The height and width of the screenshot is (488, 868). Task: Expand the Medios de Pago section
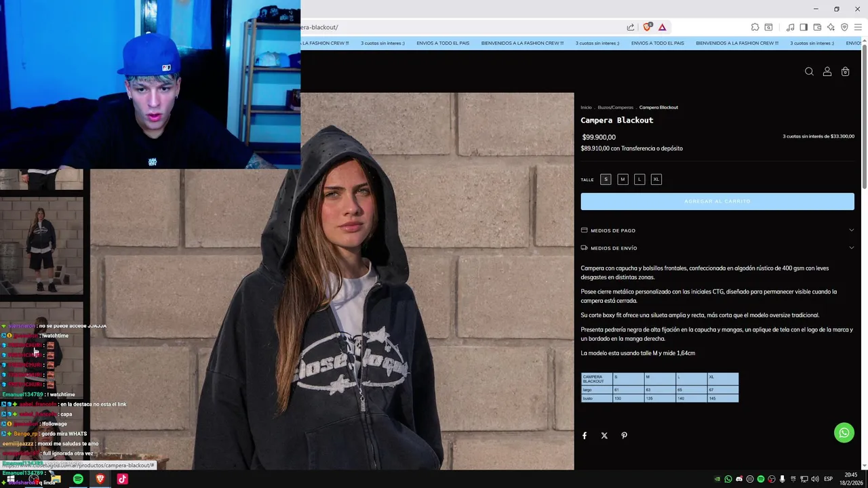[x=717, y=230]
